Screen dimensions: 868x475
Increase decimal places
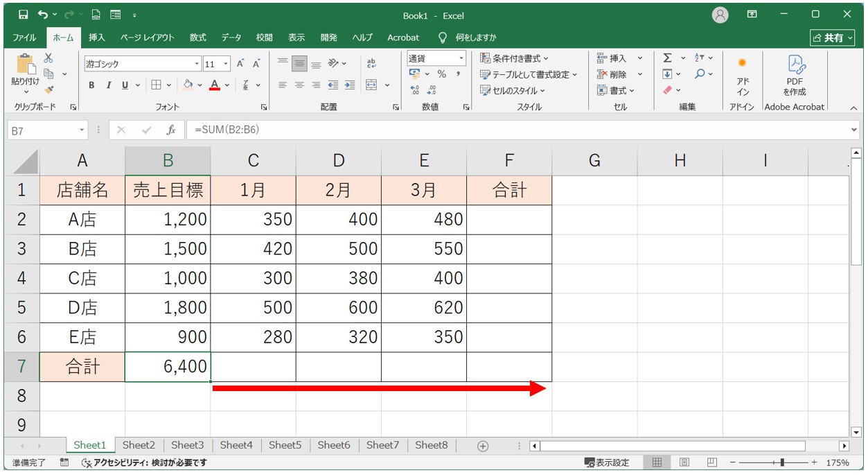click(x=415, y=89)
